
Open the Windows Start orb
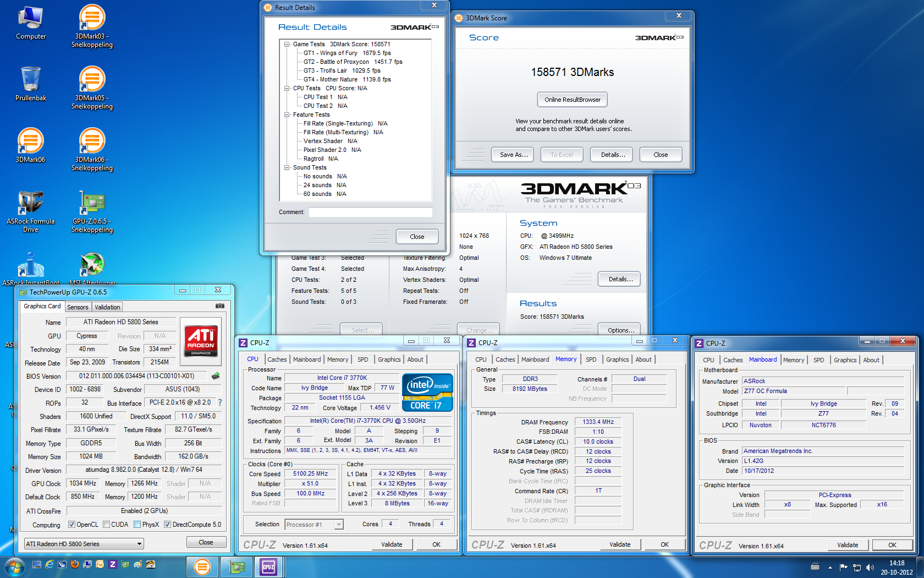pos(14,566)
